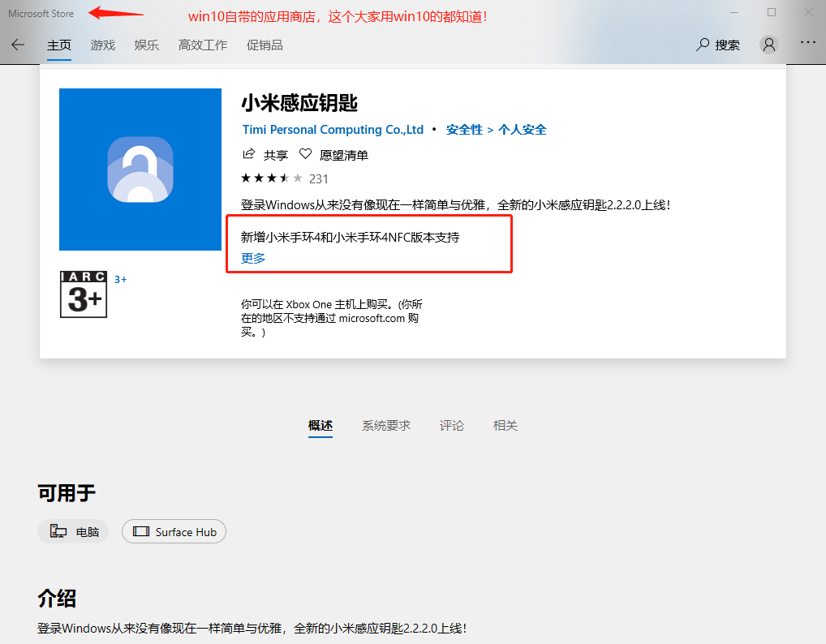
Task: Select the 系统要求 section tab
Action: point(386,426)
